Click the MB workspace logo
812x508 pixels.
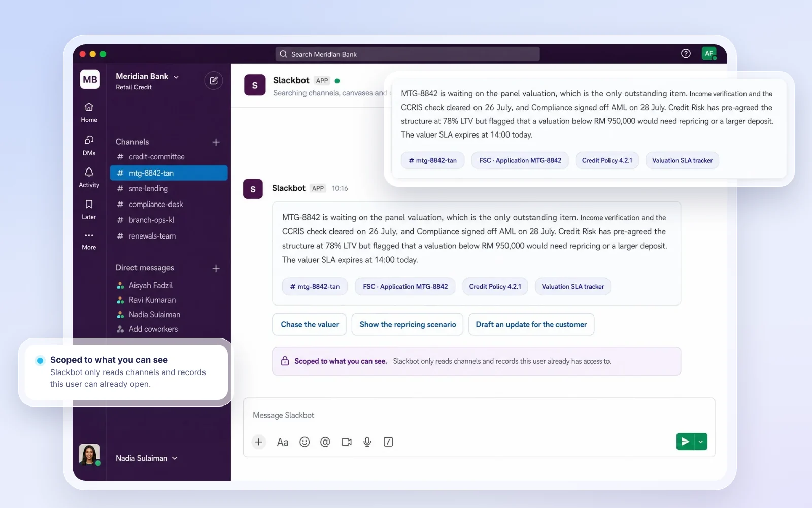90,79
